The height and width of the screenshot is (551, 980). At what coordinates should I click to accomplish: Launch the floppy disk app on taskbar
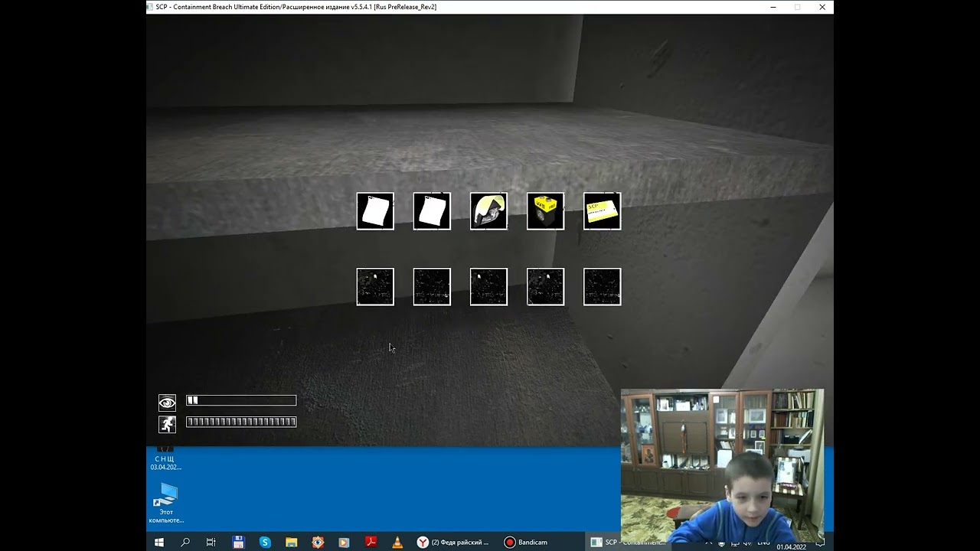[x=238, y=542]
